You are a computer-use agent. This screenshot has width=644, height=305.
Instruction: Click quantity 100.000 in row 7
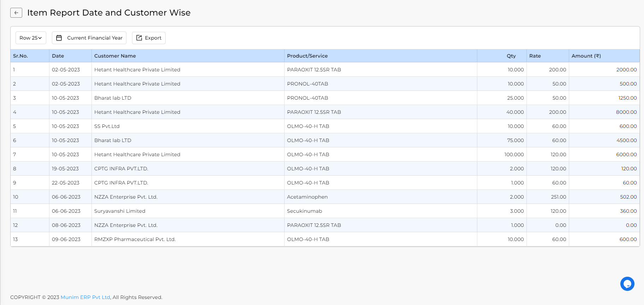point(514,154)
